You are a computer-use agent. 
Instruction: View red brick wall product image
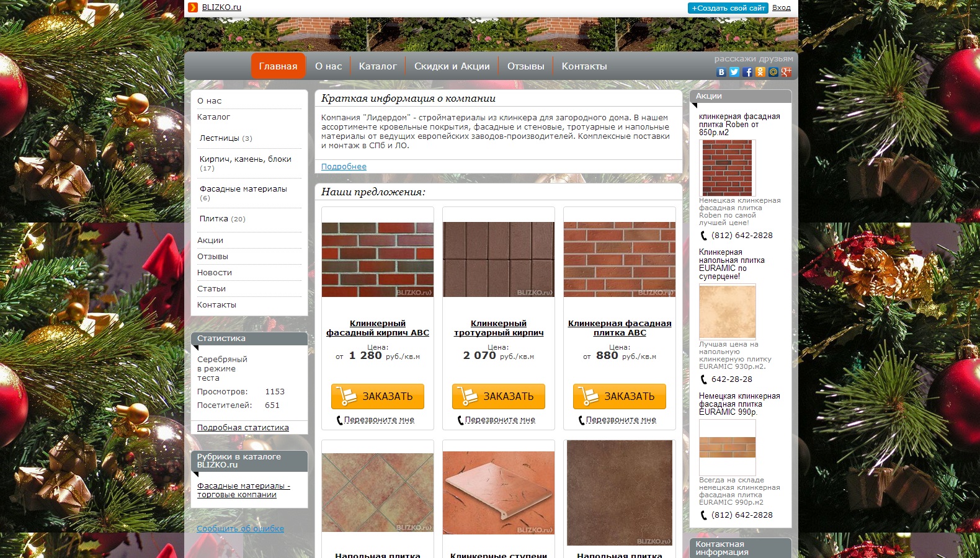pyautogui.click(x=378, y=260)
